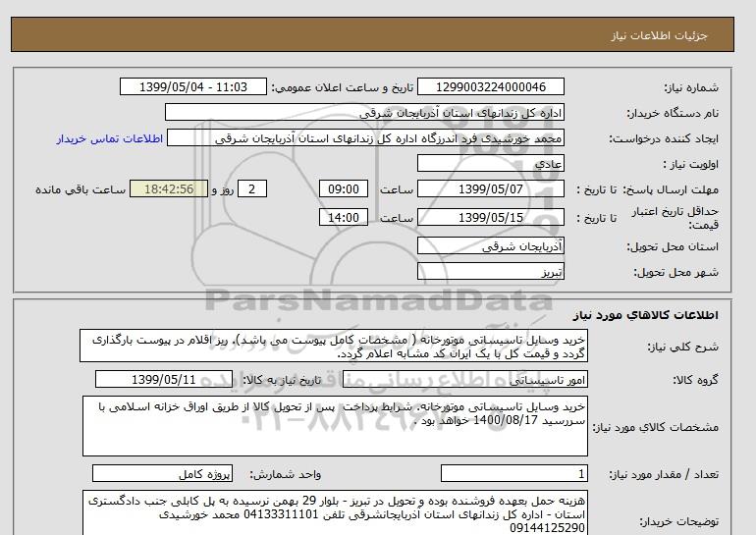Click the label استان محل تحویل
The height and width of the screenshot is (535, 756).
pyautogui.click(x=673, y=246)
